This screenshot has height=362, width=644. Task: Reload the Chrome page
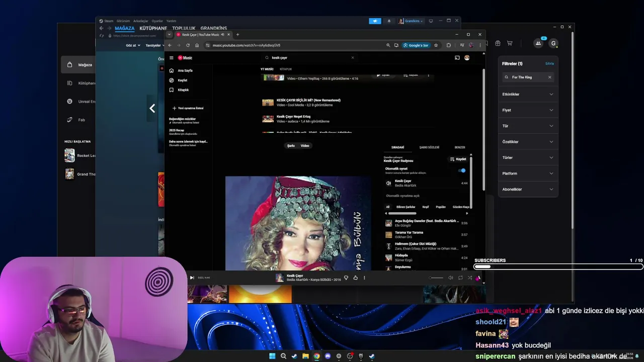click(188, 45)
